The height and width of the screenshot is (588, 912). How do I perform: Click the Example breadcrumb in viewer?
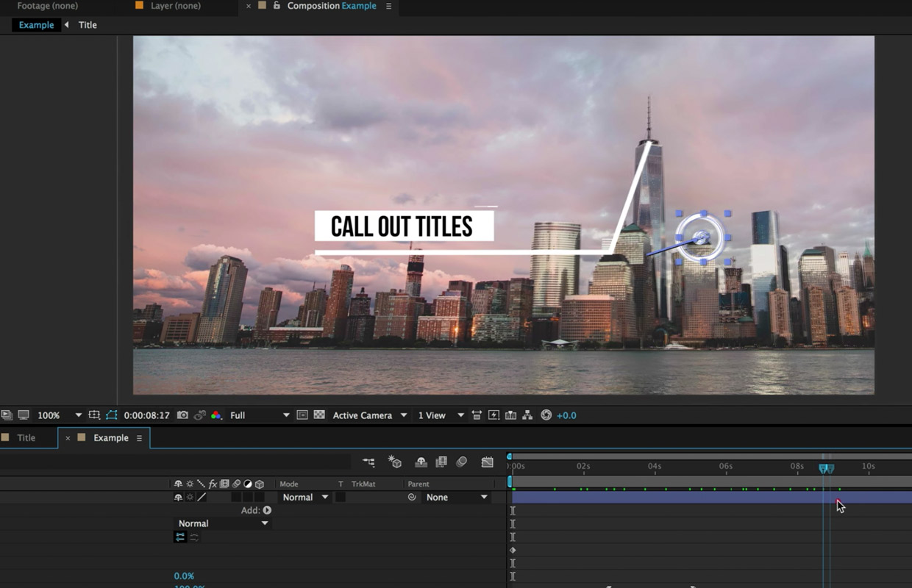click(36, 25)
